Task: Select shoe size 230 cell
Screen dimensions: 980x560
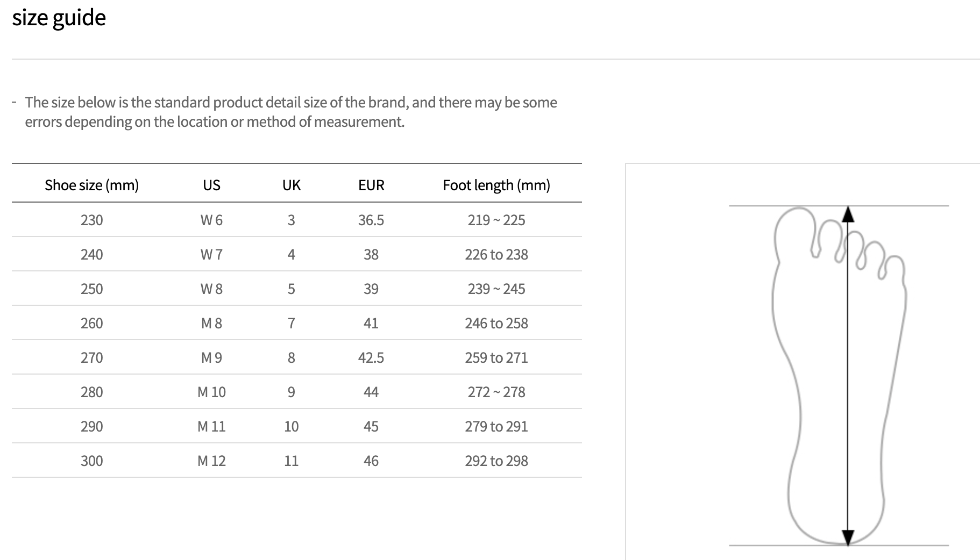Action: [x=91, y=220]
